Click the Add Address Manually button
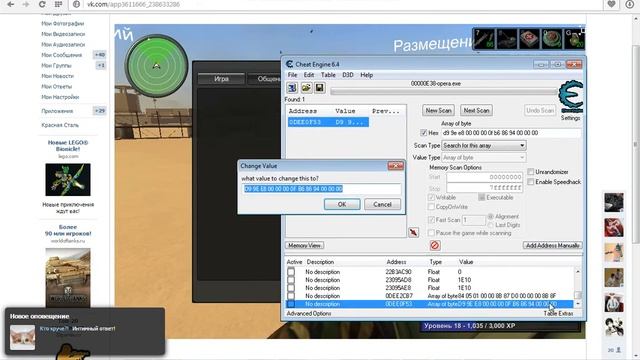The image size is (640, 360). (x=553, y=245)
